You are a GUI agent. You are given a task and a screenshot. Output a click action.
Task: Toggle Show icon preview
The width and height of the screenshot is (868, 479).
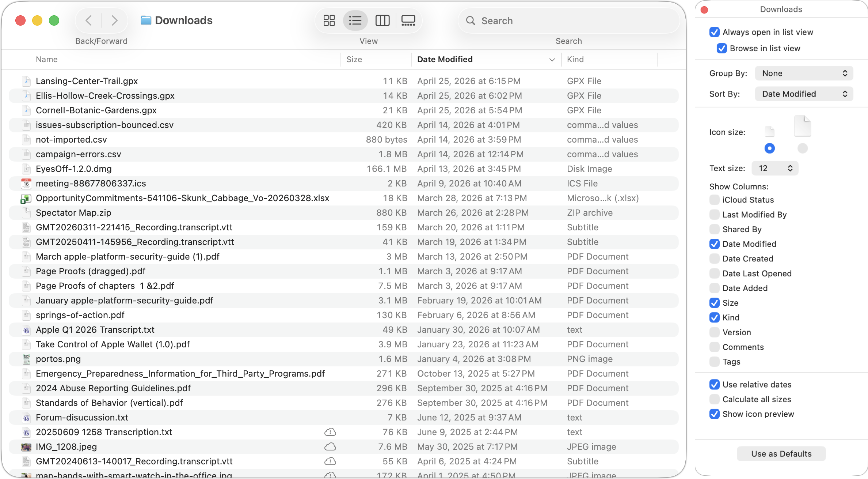pos(715,414)
